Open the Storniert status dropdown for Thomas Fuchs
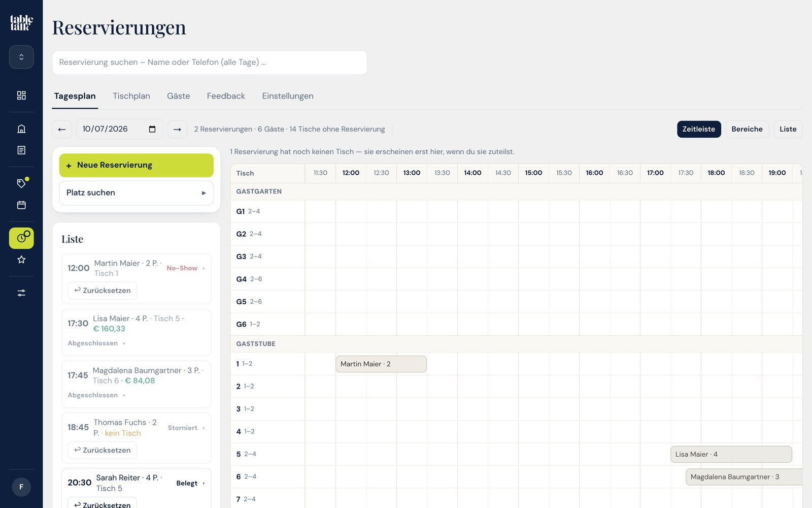 (x=186, y=428)
